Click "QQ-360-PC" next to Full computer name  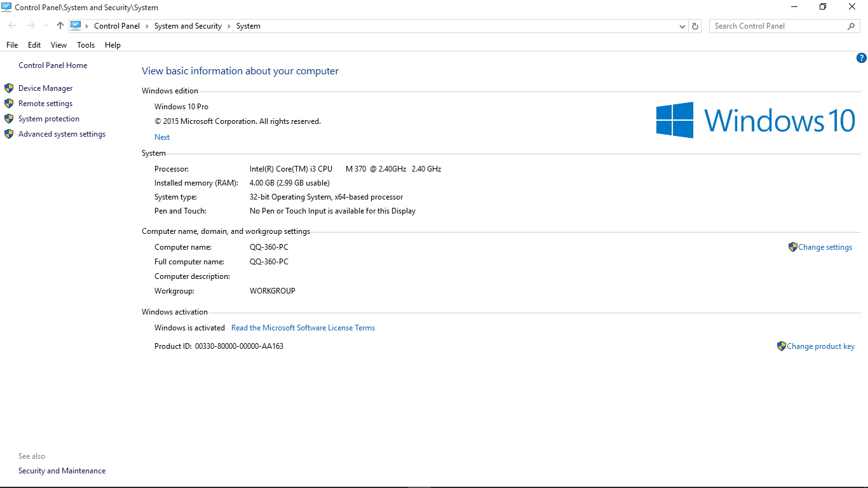(x=269, y=262)
